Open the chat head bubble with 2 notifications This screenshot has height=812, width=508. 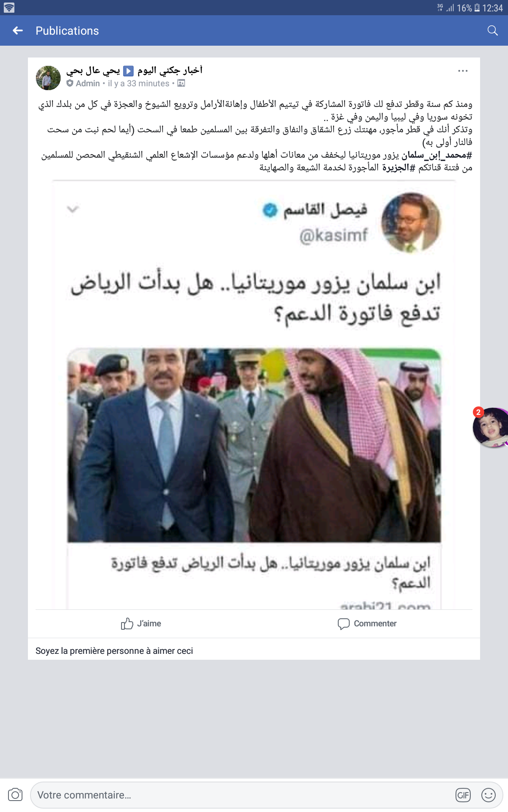pyautogui.click(x=490, y=427)
